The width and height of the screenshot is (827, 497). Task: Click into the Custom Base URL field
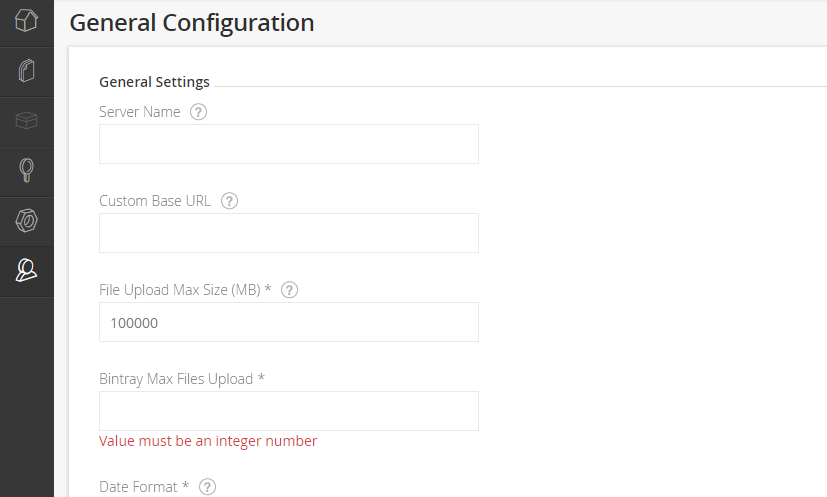[x=288, y=233]
